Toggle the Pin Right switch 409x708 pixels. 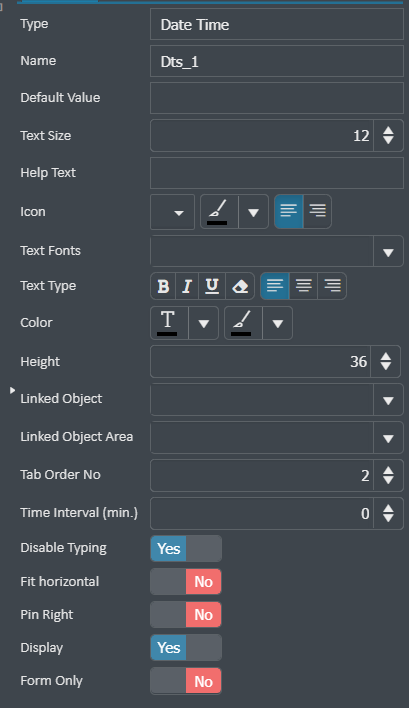point(186,615)
